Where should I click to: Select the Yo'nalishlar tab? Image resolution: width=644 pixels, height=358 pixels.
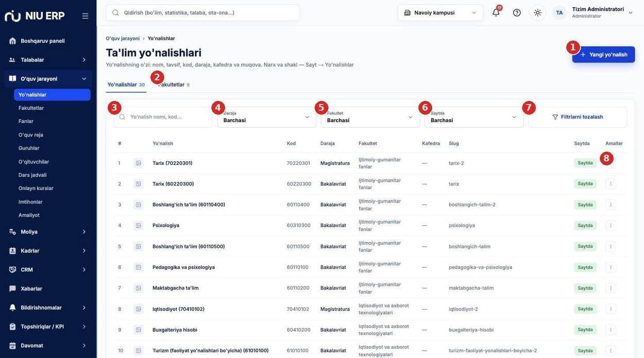click(126, 84)
